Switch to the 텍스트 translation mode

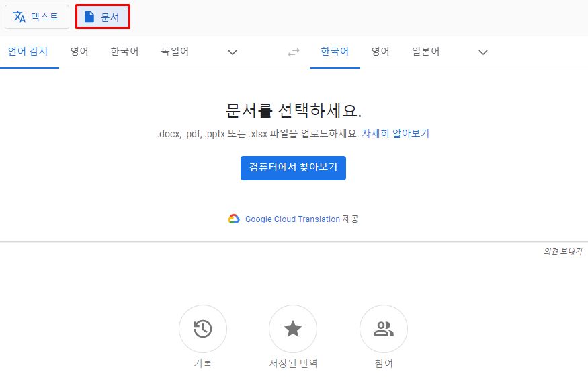click(37, 17)
